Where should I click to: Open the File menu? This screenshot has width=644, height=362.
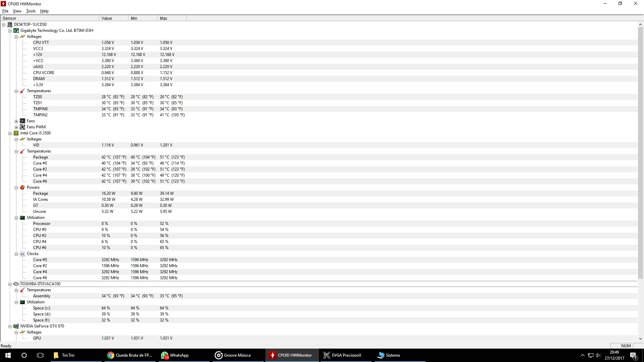pos(5,11)
